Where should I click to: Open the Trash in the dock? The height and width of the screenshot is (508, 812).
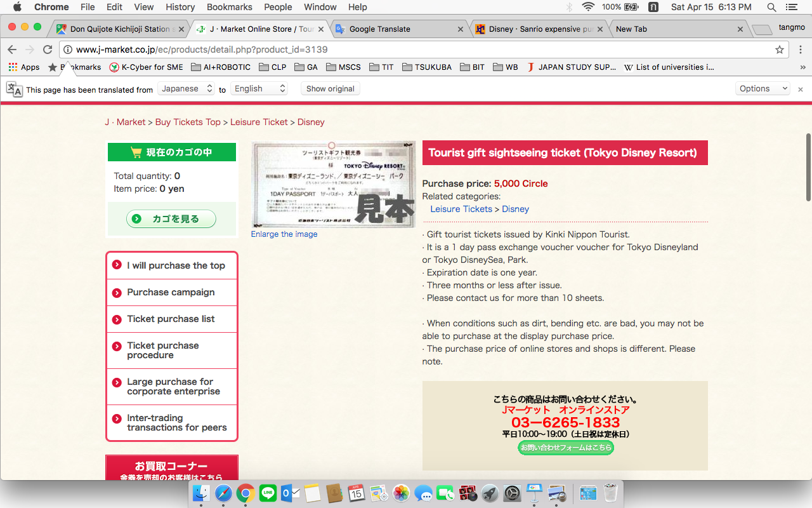pos(610,493)
